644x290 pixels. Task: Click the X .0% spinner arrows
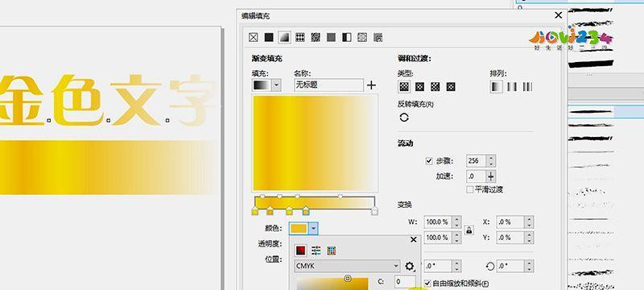click(530, 222)
